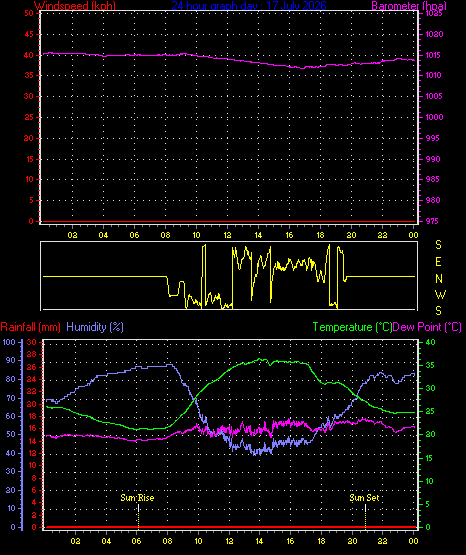
Task: Click hour 22 on temperature chart time axis
Action: (383, 541)
